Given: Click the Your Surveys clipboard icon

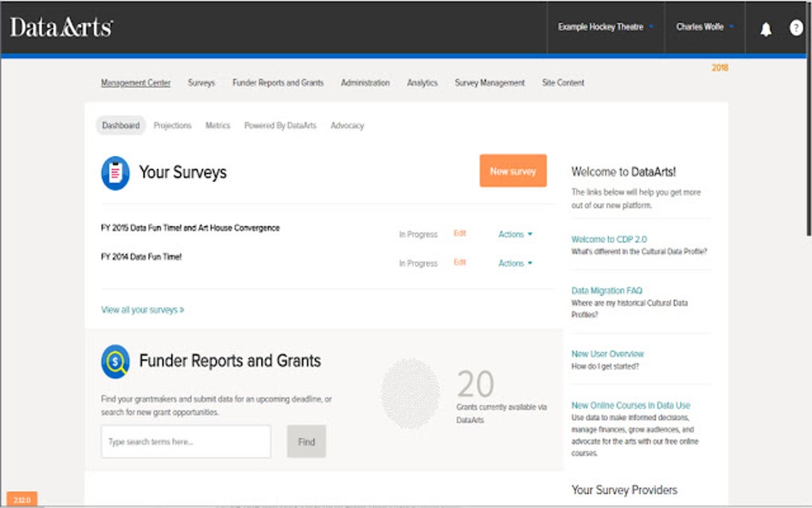Looking at the screenshot, I should coord(114,172).
